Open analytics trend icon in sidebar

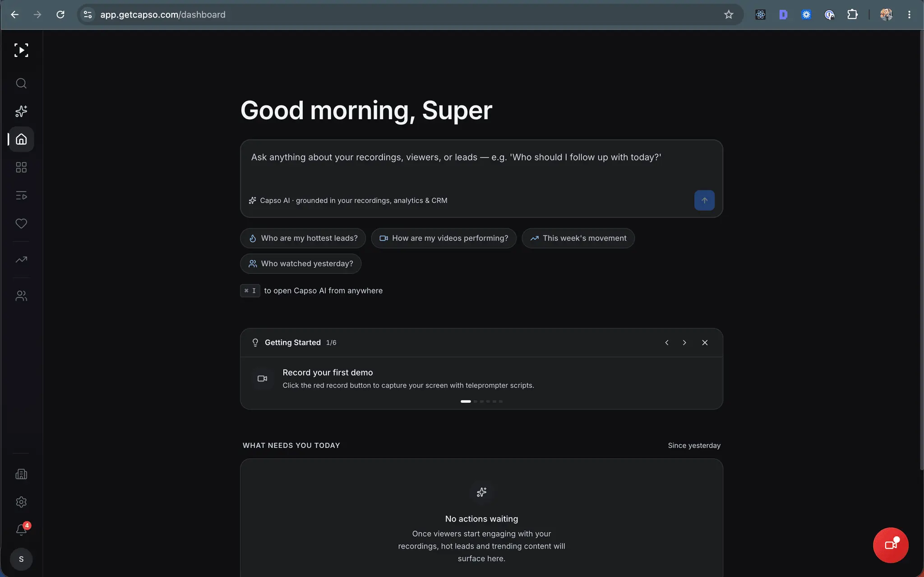click(x=21, y=260)
